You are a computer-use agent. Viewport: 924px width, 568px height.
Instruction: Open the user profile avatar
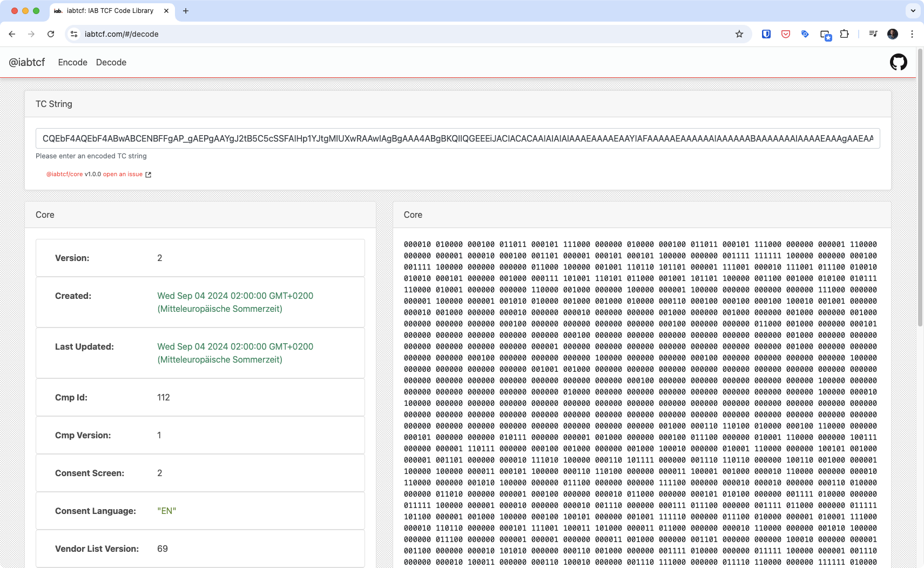click(892, 34)
